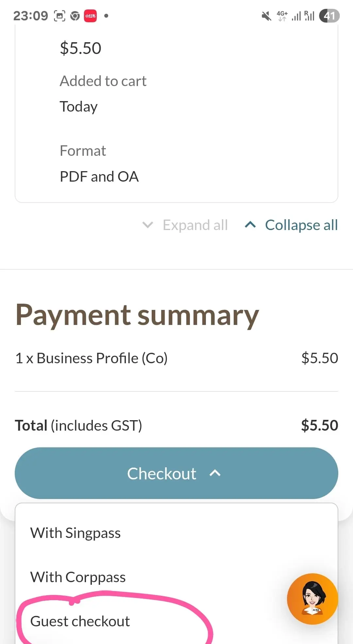The height and width of the screenshot is (644, 353).
Task: Click the Collapse all chevron arrow
Action: 250,225
